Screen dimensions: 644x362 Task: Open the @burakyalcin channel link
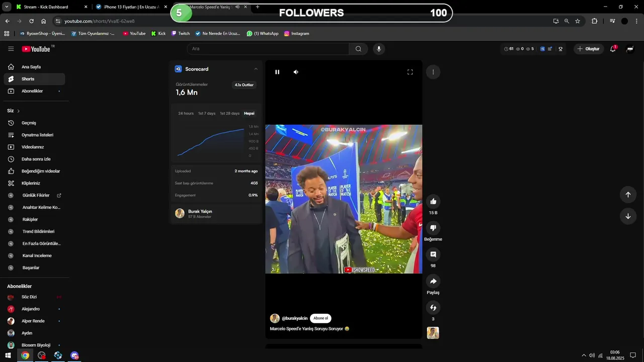[294, 318]
